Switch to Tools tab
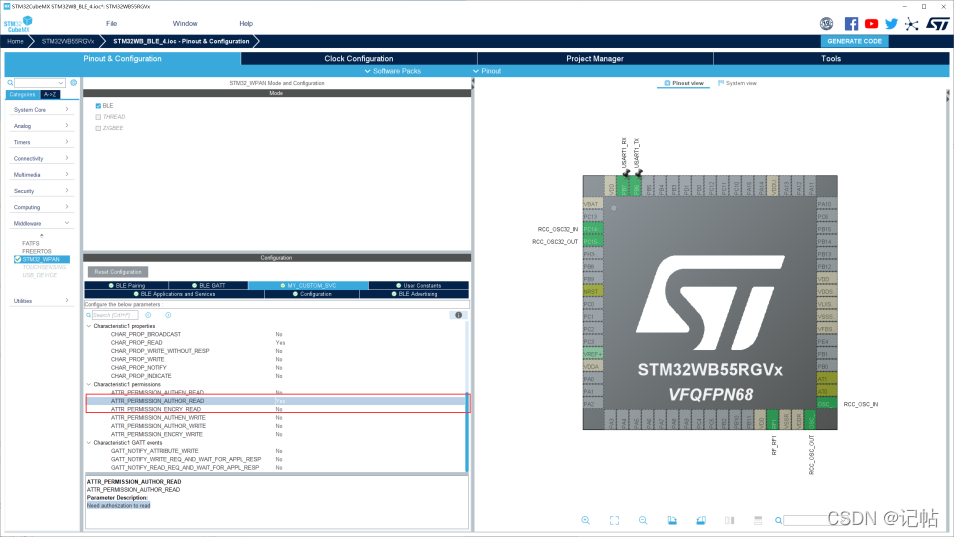 [x=831, y=58]
